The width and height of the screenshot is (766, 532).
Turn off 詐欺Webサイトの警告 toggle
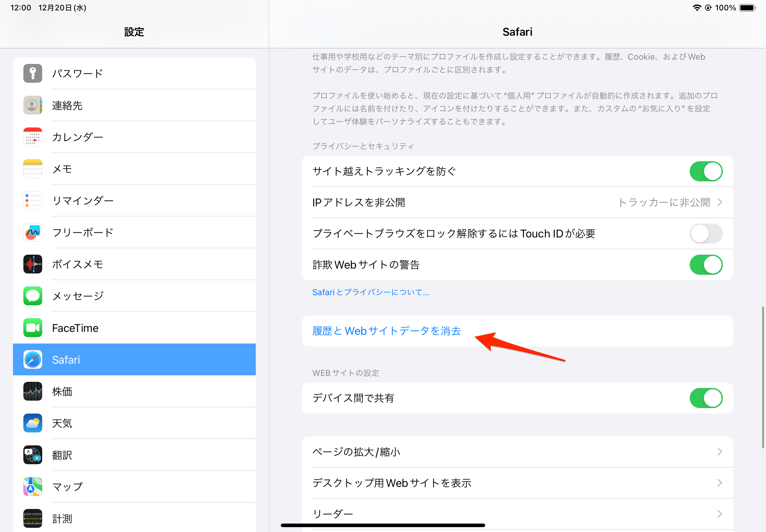pos(706,265)
